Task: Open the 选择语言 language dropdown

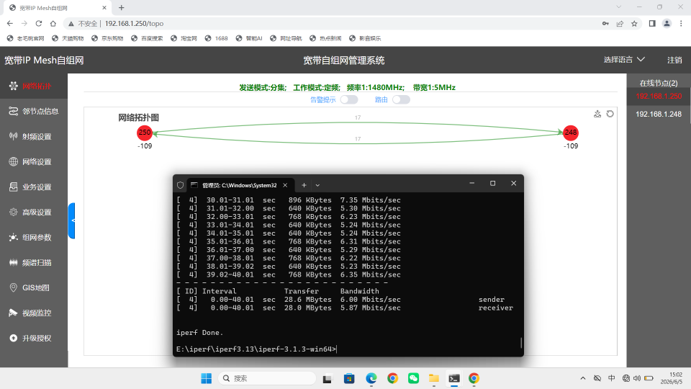Action: (624, 59)
